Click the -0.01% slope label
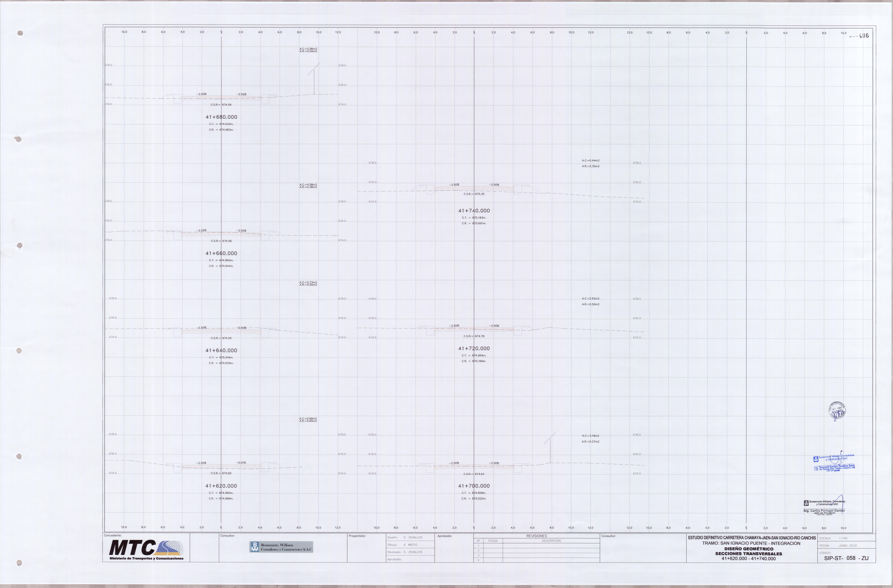The image size is (893, 588). pyautogui.click(x=241, y=463)
